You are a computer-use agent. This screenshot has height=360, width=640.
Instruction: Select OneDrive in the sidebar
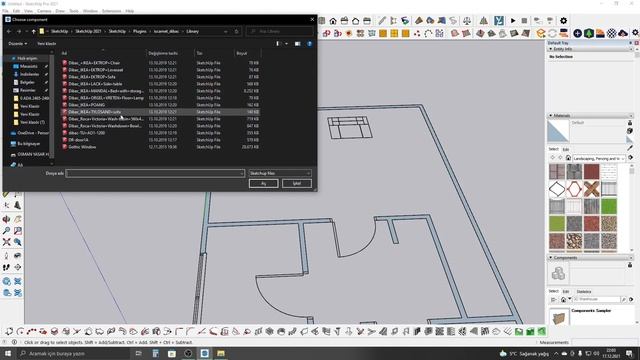[29, 133]
